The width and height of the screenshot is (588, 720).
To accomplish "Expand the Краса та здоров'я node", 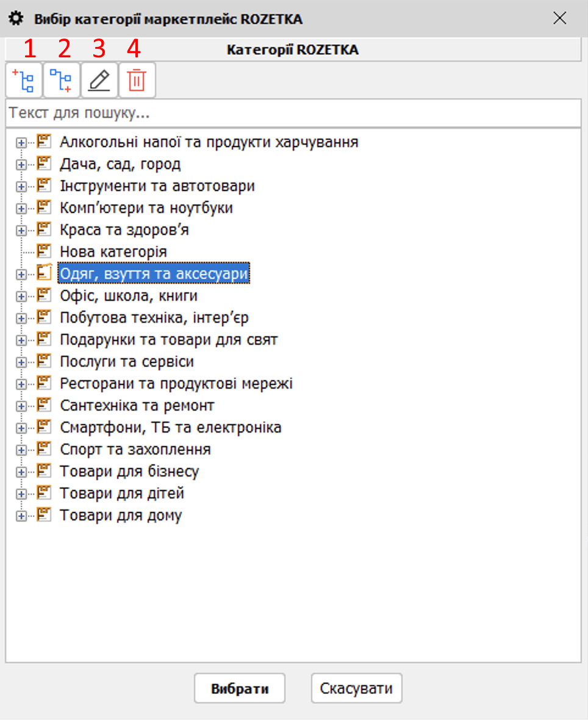I will tap(21, 231).
